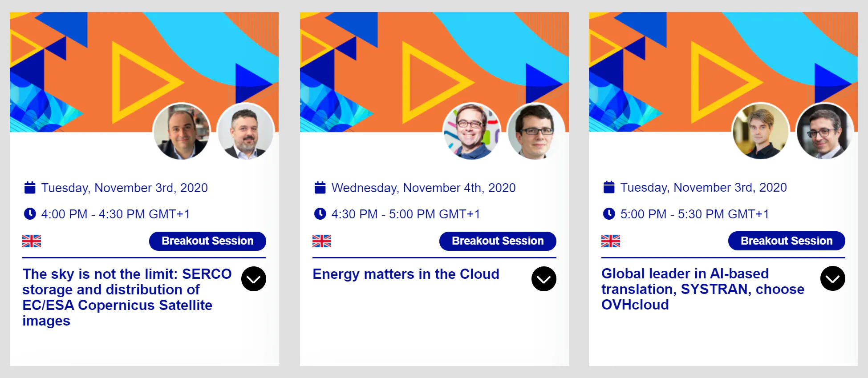Click clock icon beside 4:30 PM - 5:00 PM
Viewport: 868px width, 378px height.
320,214
